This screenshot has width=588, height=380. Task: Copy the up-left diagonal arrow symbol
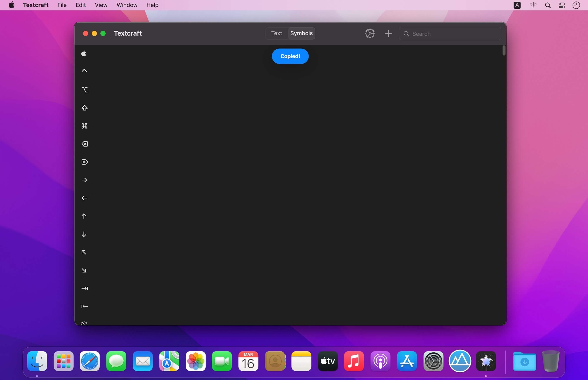(84, 252)
